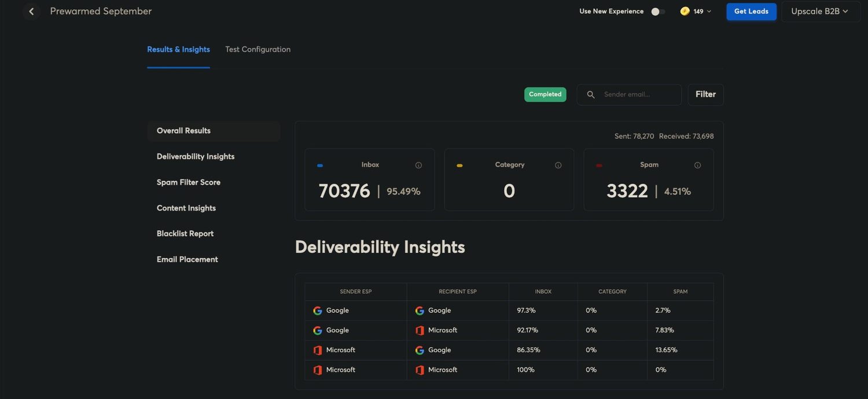Click the SPAM column header

click(681, 292)
